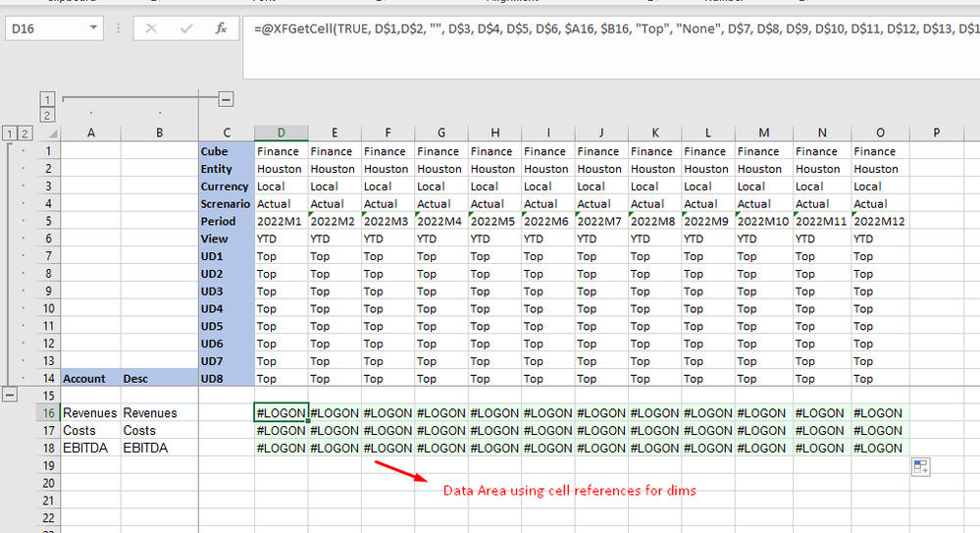Select the 2022M6 period cell
Viewport: 980px width, 533px height.
point(548,222)
